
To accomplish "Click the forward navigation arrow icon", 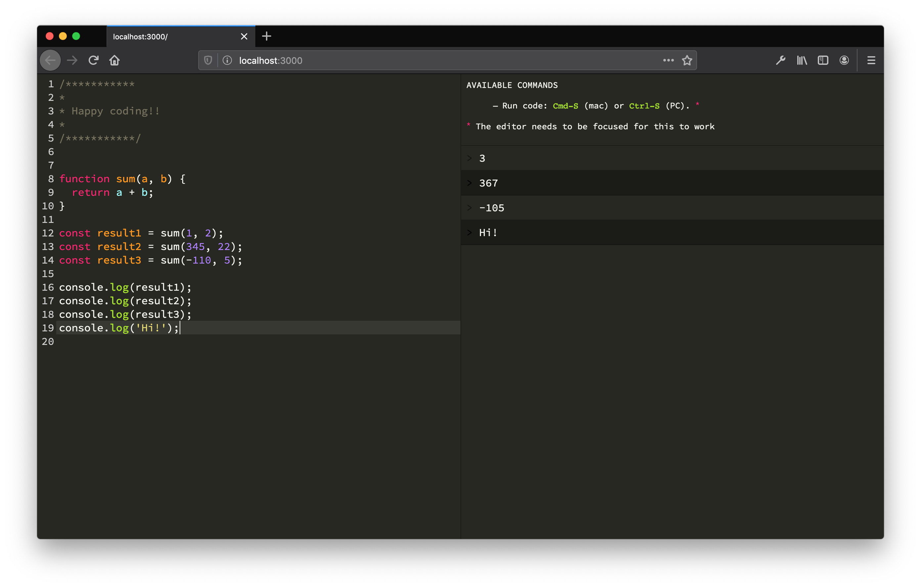I will click(x=72, y=60).
